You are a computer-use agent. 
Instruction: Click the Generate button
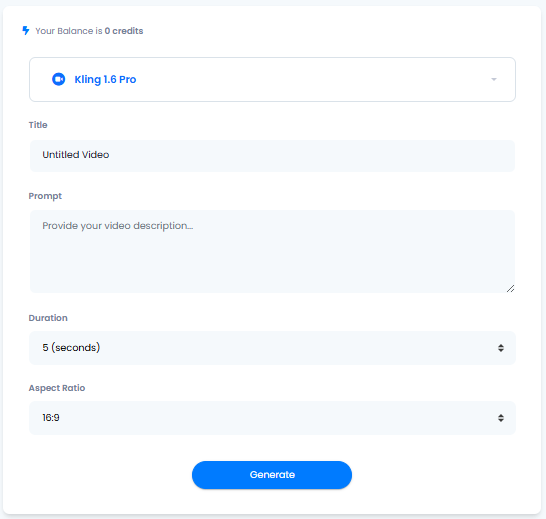272,475
